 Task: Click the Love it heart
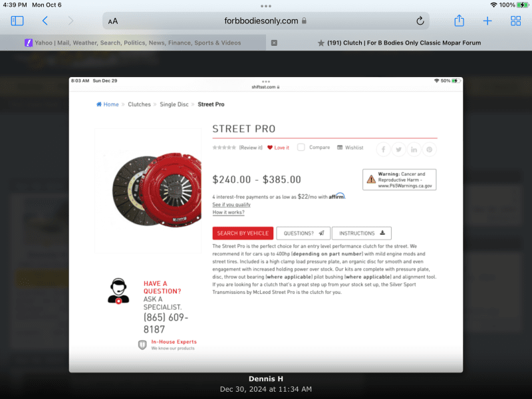coord(278,148)
